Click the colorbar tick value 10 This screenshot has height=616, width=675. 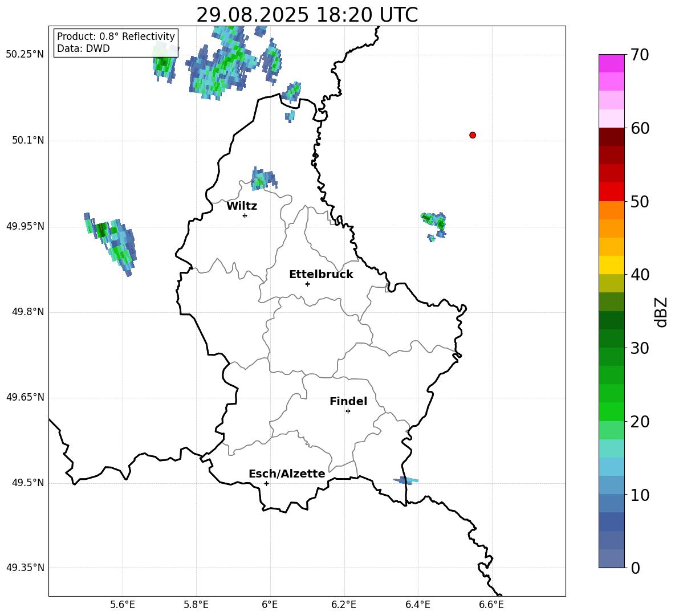[640, 495]
